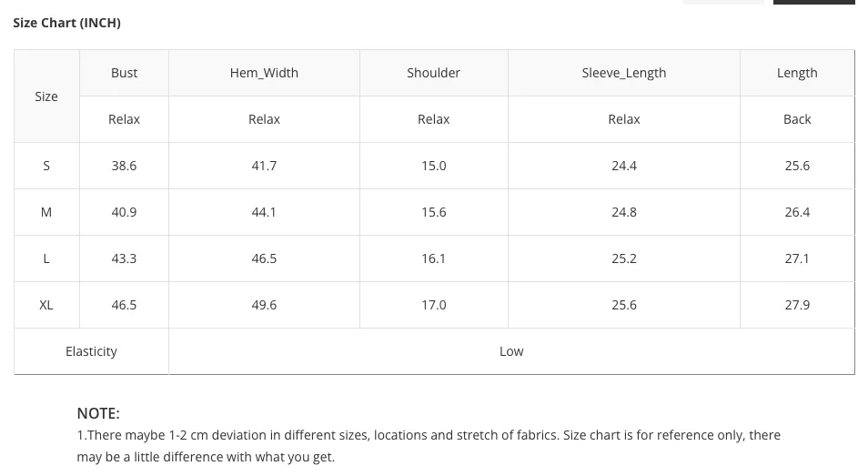Select the XL size row label
This screenshot has height=476, width=868.
coord(46,306)
